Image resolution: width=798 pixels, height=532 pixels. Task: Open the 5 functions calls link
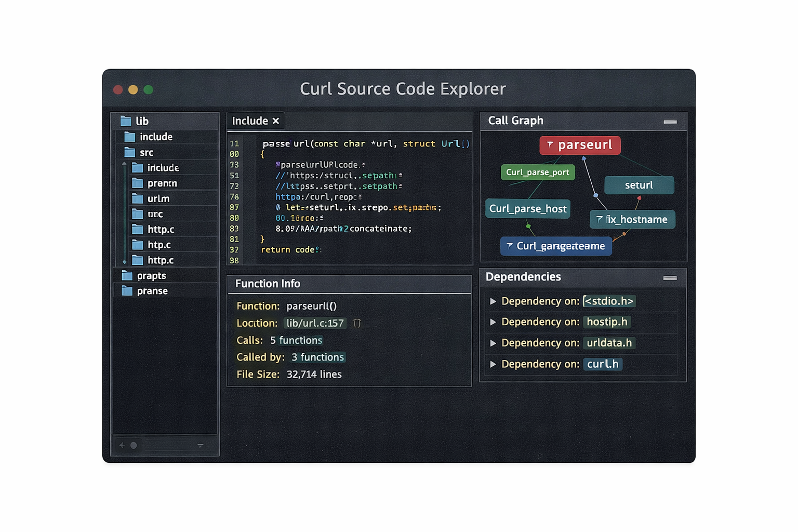click(x=296, y=340)
